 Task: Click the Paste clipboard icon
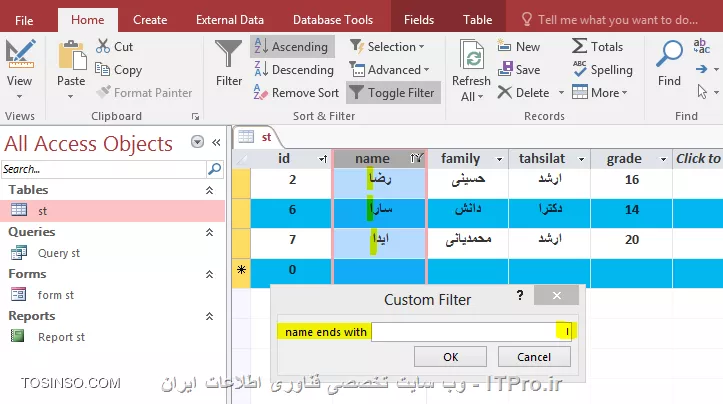point(71,56)
